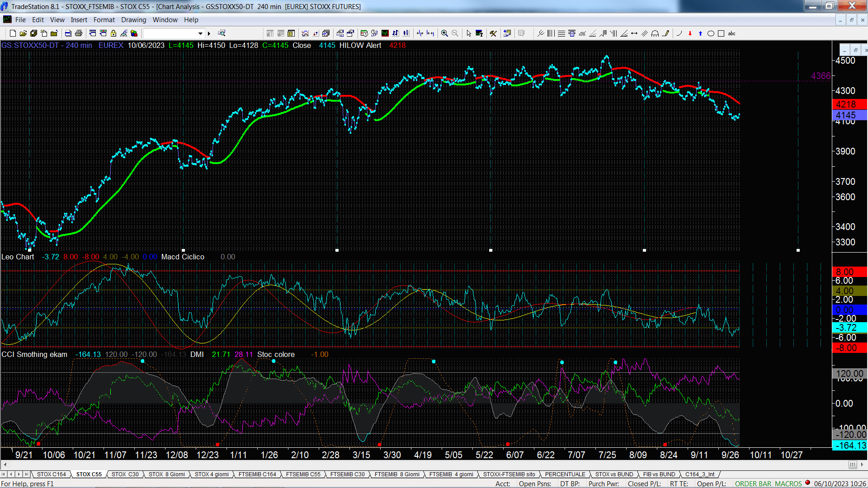Screen dimensions: 868x488
Task: Open the Help menu
Action: (x=191, y=20)
